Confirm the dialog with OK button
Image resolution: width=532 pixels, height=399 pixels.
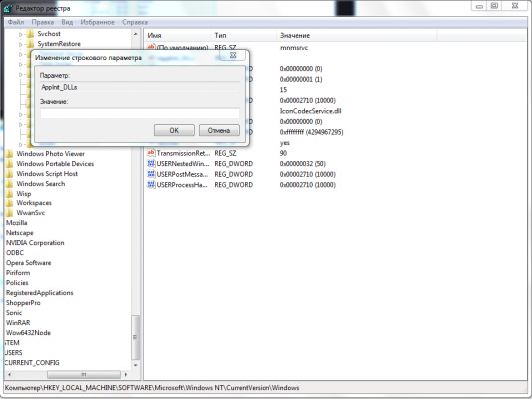[174, 130]
